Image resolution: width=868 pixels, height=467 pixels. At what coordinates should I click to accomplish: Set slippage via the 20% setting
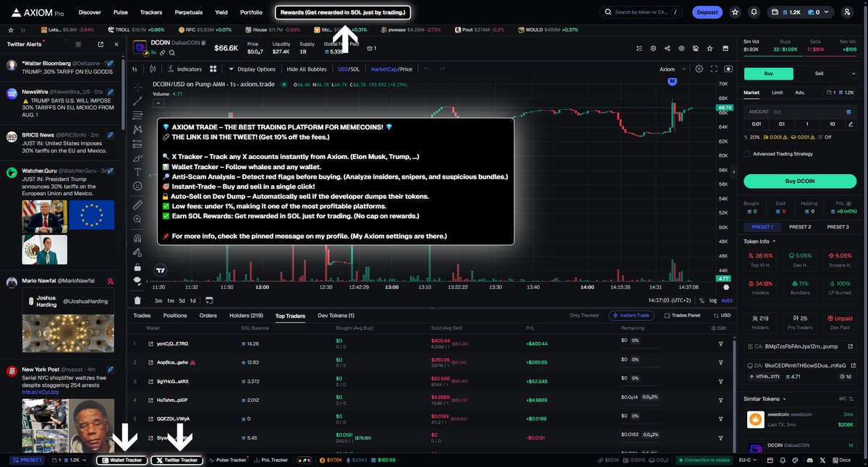[752, 137]
